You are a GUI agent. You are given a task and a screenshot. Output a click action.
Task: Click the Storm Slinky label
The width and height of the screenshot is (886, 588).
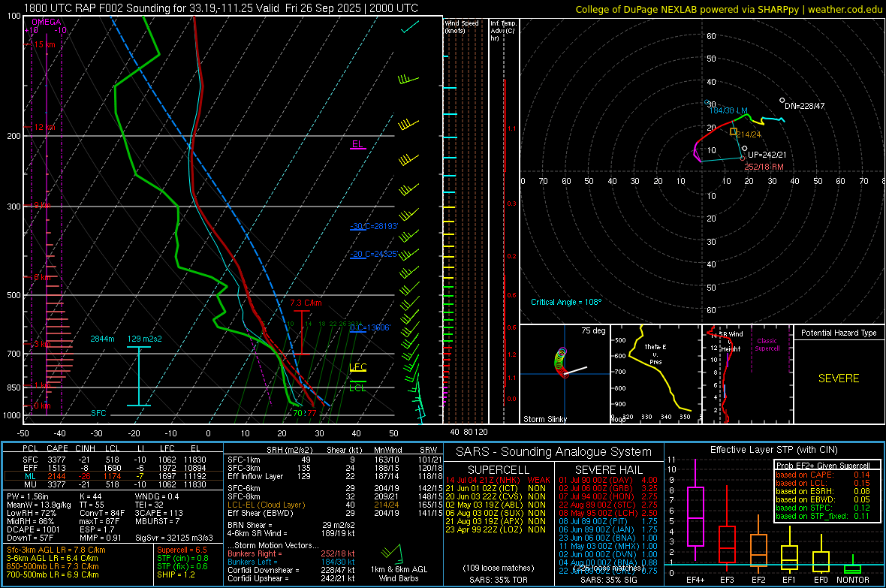(544, 419)
